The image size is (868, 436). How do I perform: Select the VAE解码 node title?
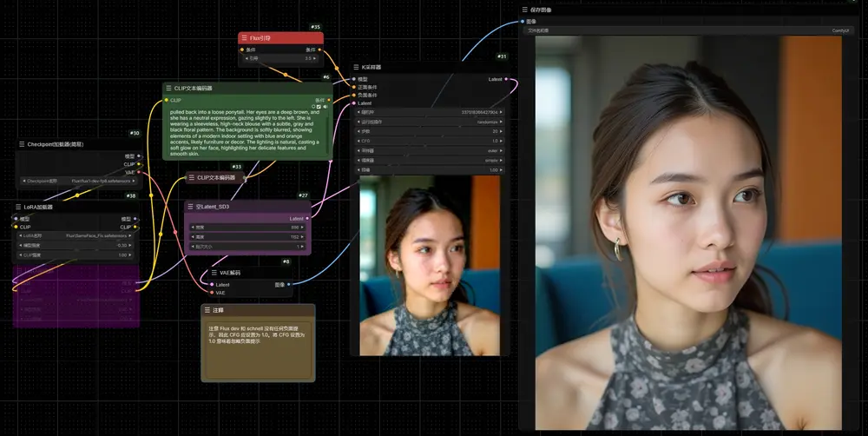tap(230, 273)
